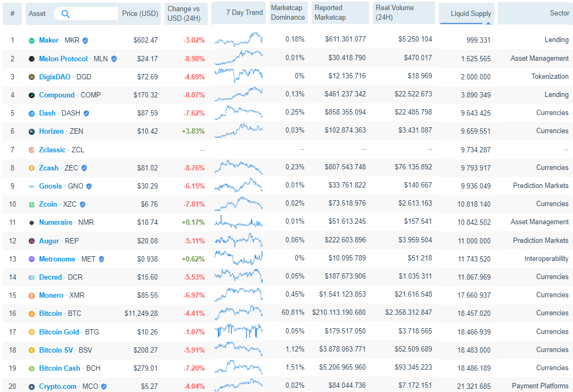
Task: Click the 60,81% marketcap dominance value
Action: click(293, 312)
